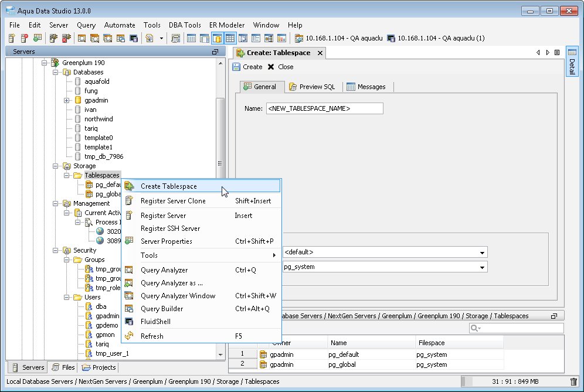Click the Query Builder toolbar icon
The width and height of the screenshot is (584, 392).
coord(120,38)
